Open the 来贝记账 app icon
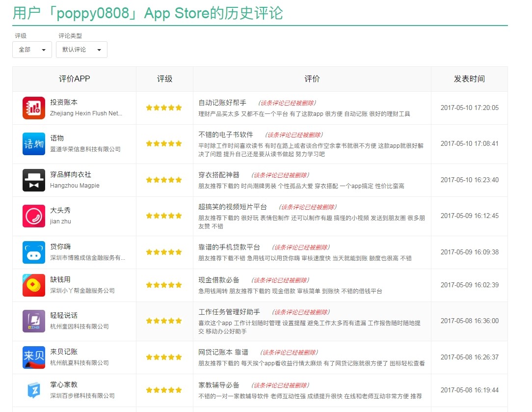The width and height of the screenshot is (532, 412). click(x=34, y=357)
